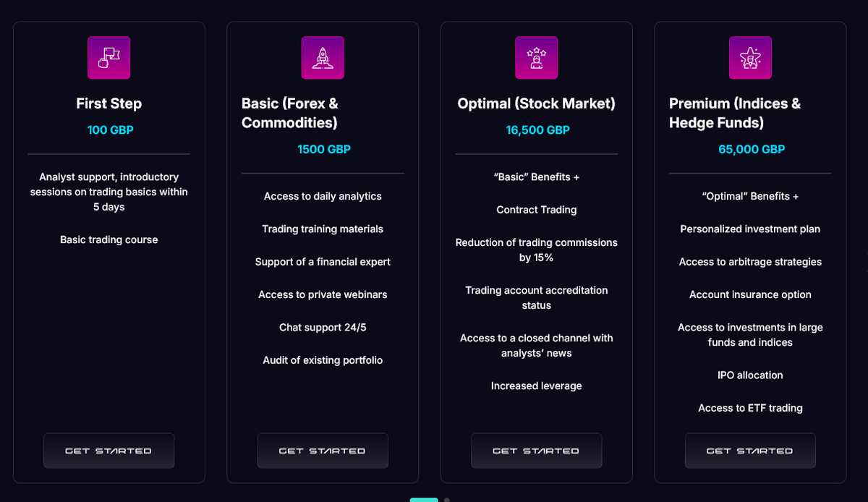The width and height of the screenshot is (868, 502).
Task: Click GET STARTED under First Step
Action: click(109, 450)
